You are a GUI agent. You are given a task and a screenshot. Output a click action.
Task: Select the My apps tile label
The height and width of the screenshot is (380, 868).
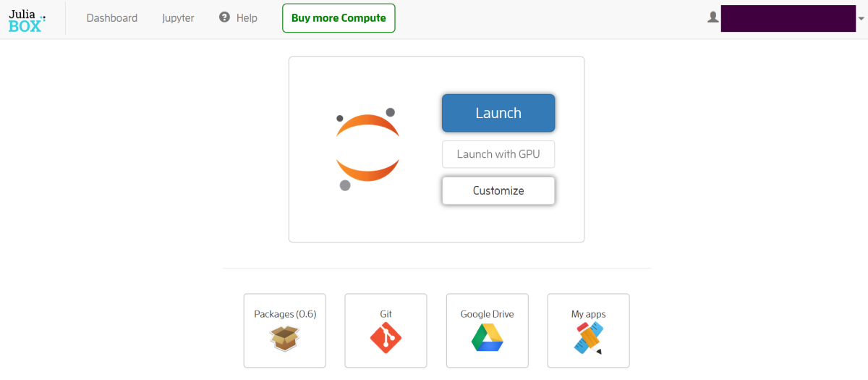point(589,314)
